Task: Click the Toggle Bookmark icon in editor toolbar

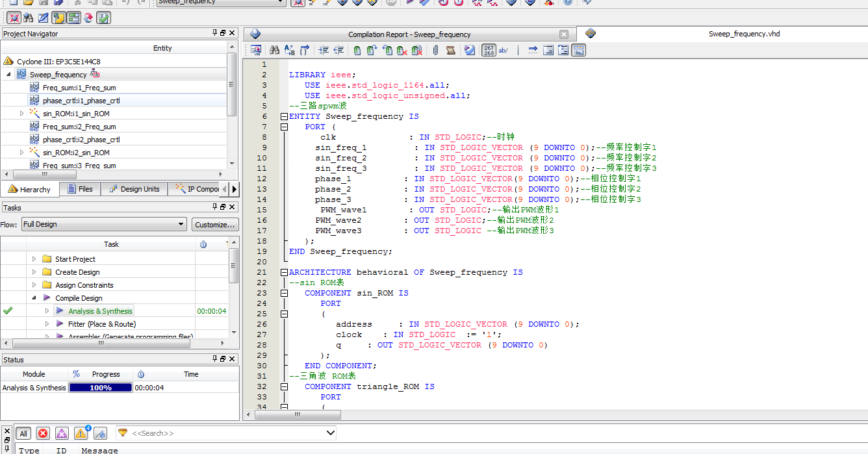Action: coord(357,50)
